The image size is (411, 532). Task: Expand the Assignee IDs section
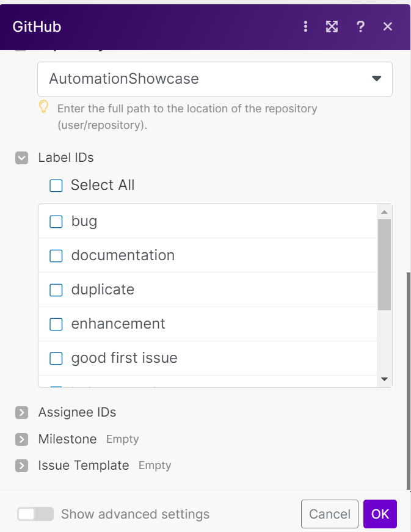(22, 412)
